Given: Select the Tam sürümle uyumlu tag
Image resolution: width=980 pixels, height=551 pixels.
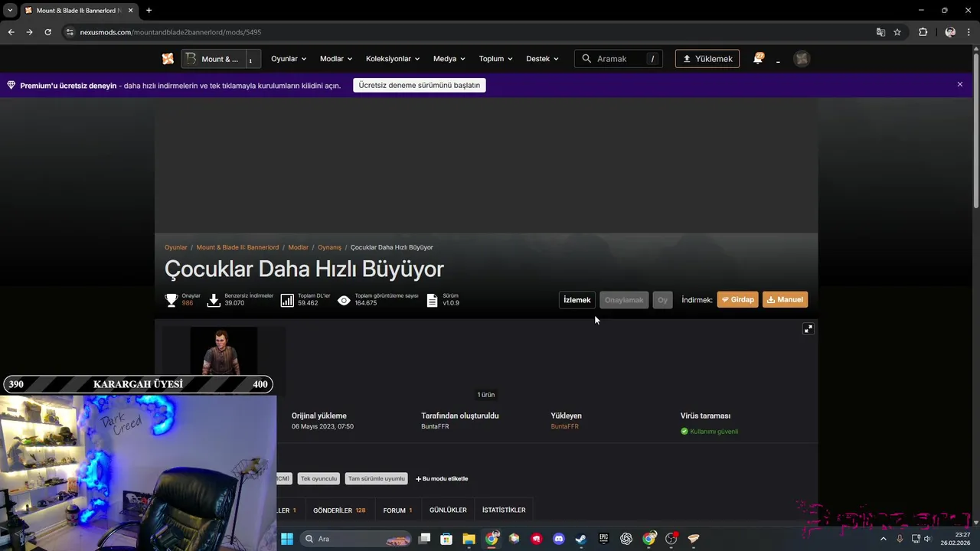Looking at the screenshot, I should click(x=376, y=478).
